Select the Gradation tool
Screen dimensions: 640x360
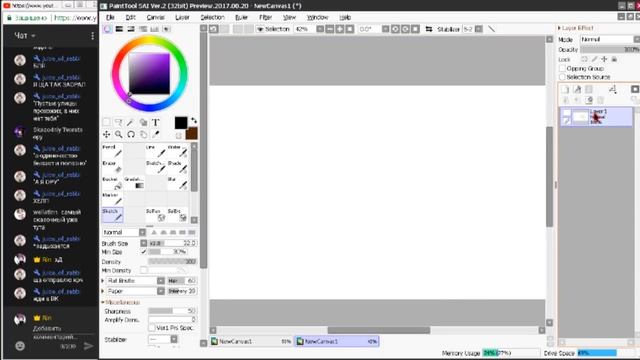(x=134, y=183)
